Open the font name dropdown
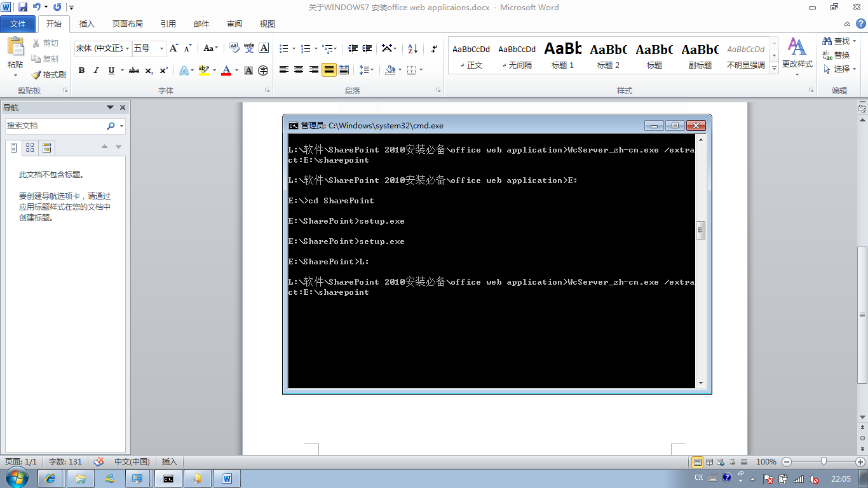The width and height of the screenshot is (868, 488). 128,48
